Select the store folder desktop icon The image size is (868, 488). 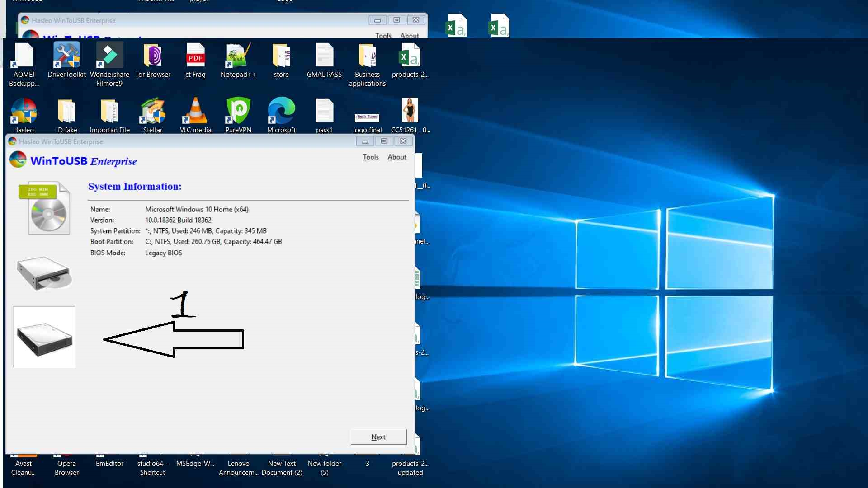click(281, 60)
